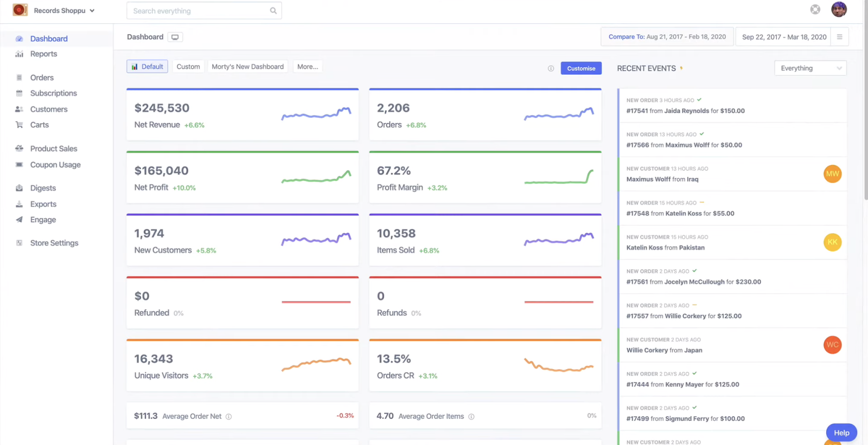
Task: Click info icon beside Average Order Items
Action: point(471,417)
